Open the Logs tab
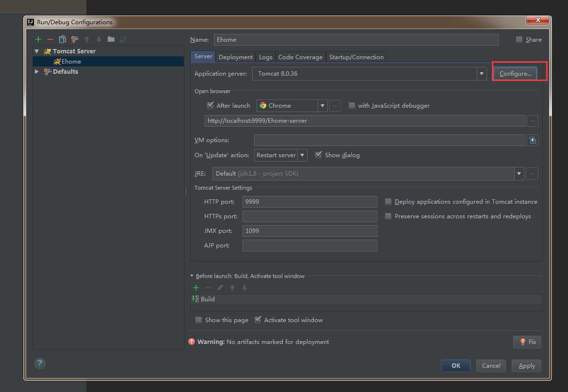Viewport: 568px width, 392px height. 265,57
